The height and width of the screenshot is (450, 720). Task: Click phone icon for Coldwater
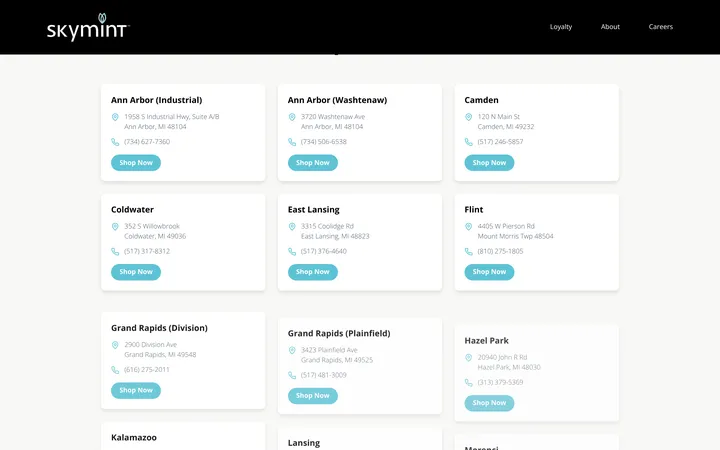coord(115,252)
